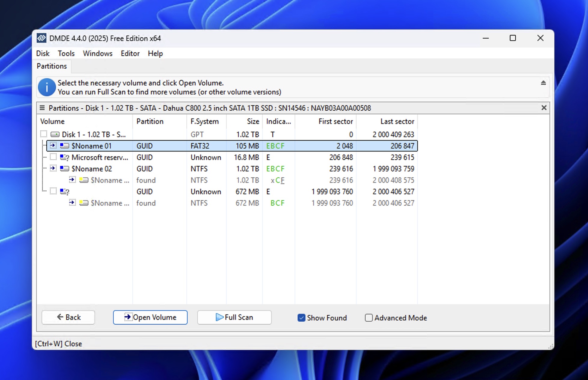Click the yellow icon on the found 672 MB NTFS row

coord(83,203)
